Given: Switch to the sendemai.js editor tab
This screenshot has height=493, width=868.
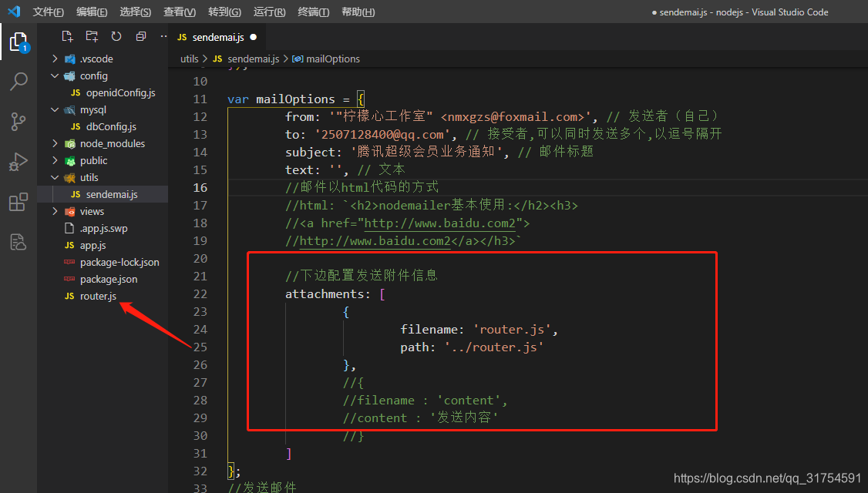Looking at the screenshot, I should [x=218, y=37].
